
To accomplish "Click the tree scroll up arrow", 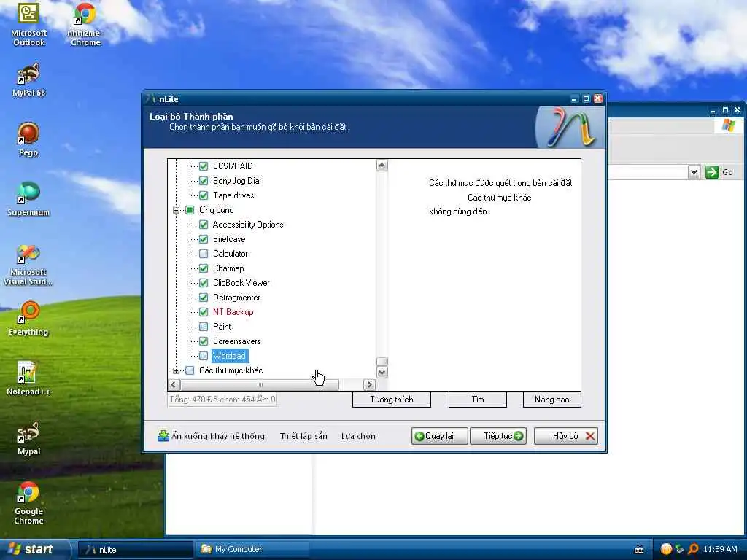I will [382, 166].
